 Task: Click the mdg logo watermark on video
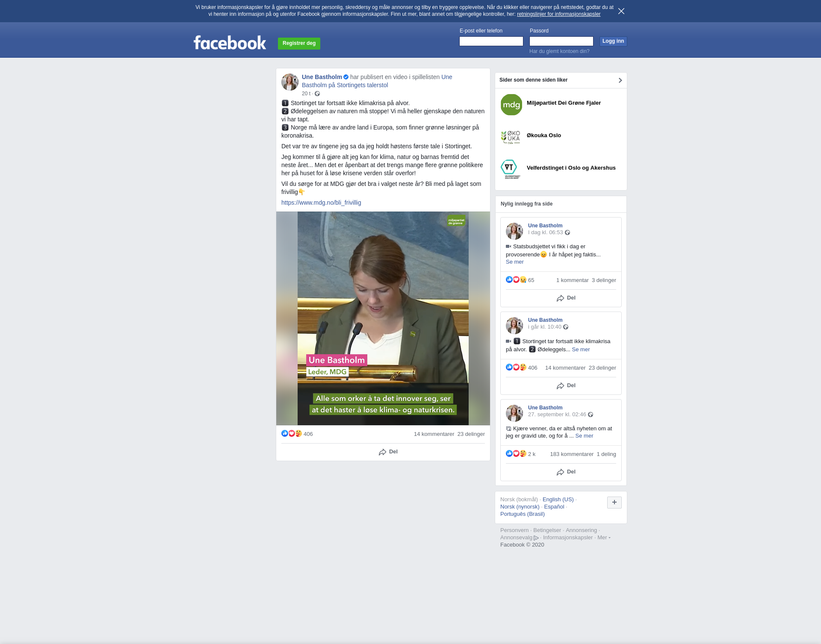tap(456, 221)
